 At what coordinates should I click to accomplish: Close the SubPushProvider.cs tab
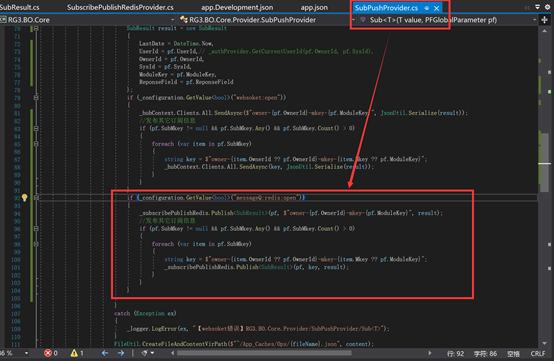436,8
